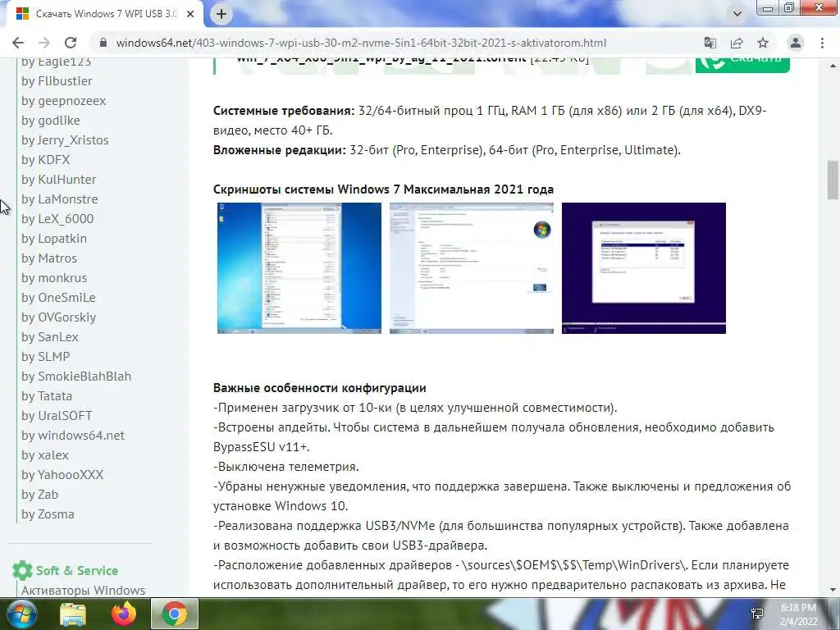Open the Soft & Service section heading
Image resolution: width=840 pixels, height=630 pixels.
click(x=76, y=571)
